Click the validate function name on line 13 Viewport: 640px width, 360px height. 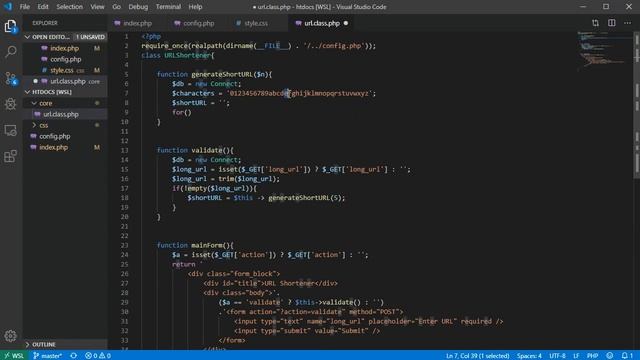(207, 150)
